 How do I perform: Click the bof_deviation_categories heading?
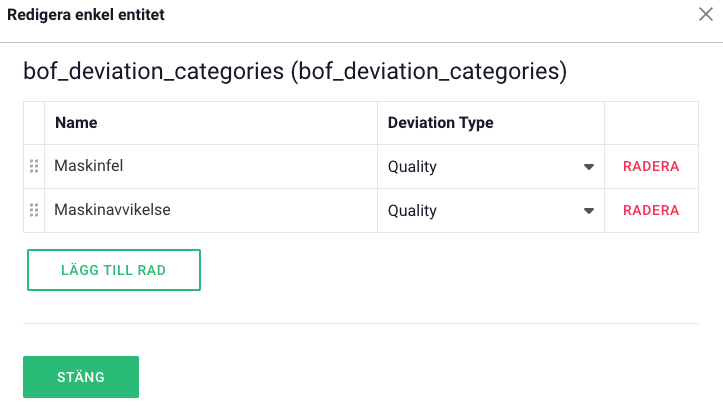295,72
